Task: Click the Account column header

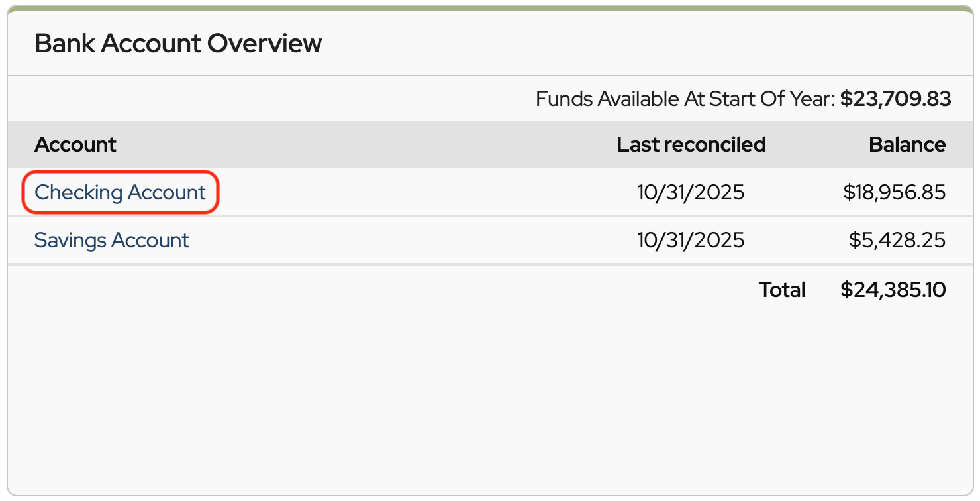Action: [75, 144]
